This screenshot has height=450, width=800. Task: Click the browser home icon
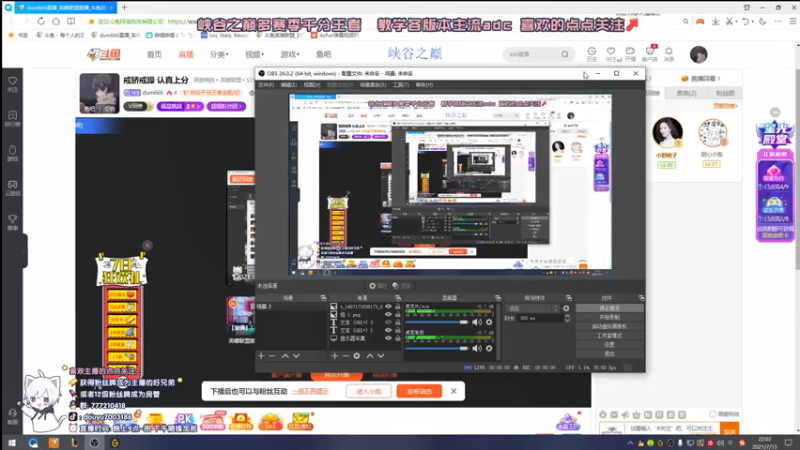(56, 21)
